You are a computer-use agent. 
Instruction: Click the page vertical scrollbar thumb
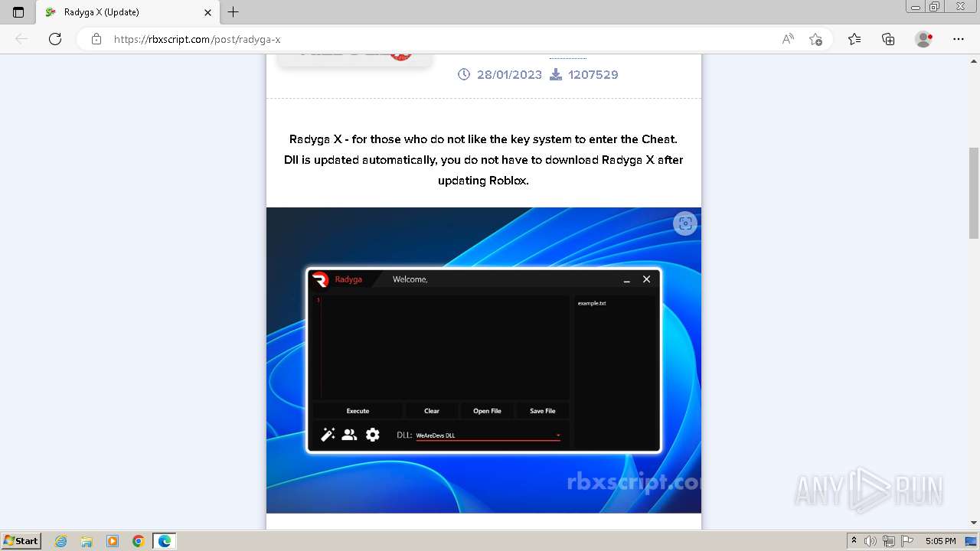tap(974, 193)
